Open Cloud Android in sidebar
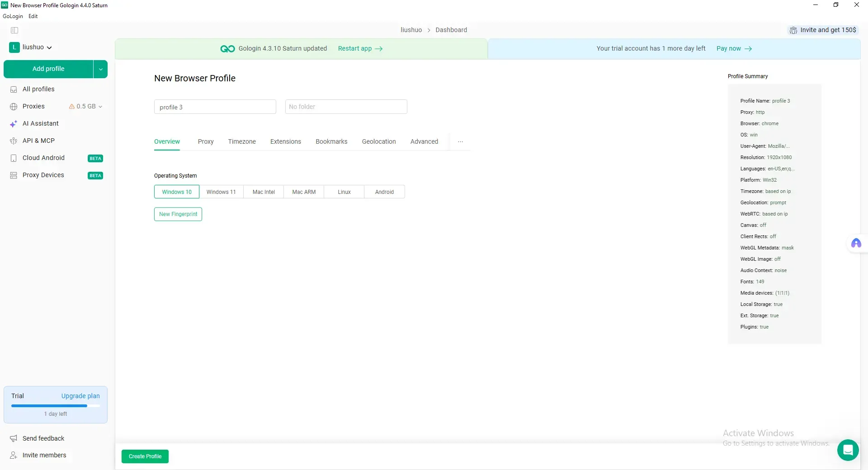Screen dimensions: 868x470 pyautogui.click(x=43, y=158)
